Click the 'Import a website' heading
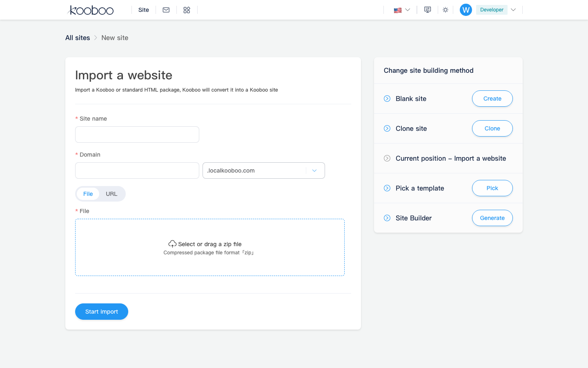 tap(124, 75)
